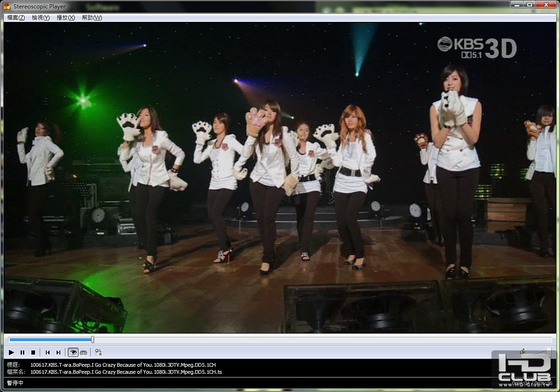Minimize the Stereoscopic Player window
Viewport: 560px width, 392px height.
point(517,5)
